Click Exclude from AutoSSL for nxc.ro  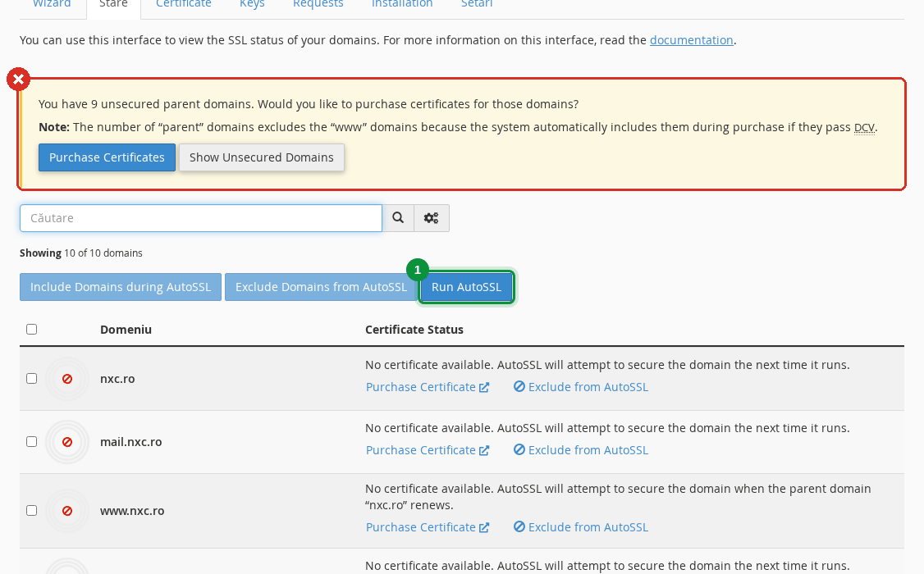pyautogui.click(x=580, y=387)
